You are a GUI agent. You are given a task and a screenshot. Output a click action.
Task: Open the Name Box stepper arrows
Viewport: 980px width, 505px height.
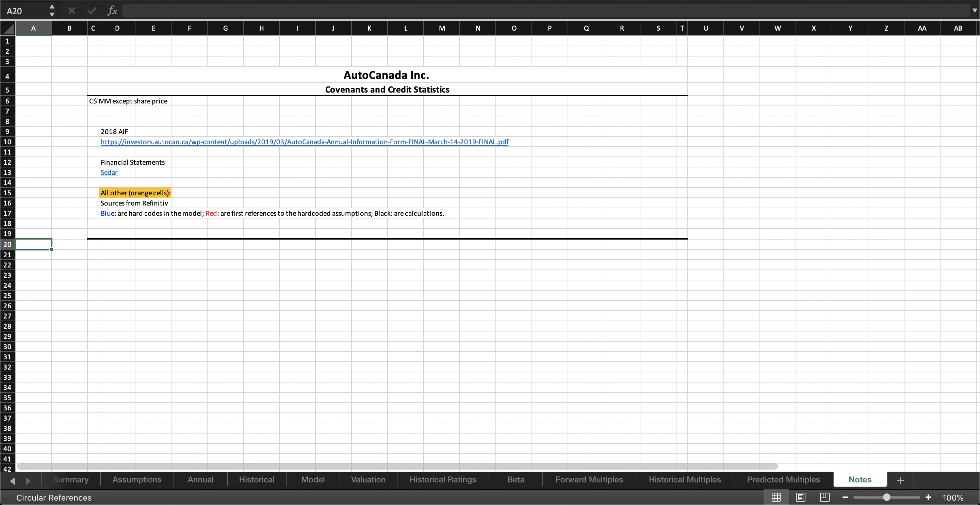click(x=52, y=11)
